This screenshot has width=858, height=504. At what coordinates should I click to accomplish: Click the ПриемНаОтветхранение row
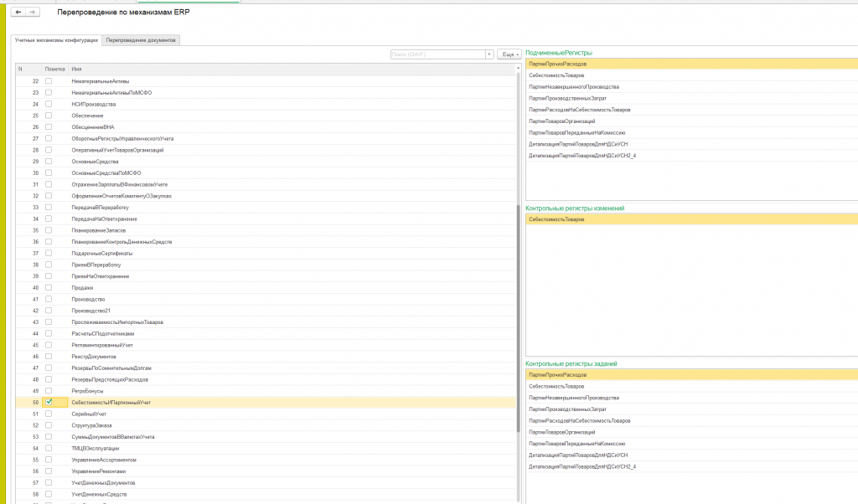(x=266, y=276)
